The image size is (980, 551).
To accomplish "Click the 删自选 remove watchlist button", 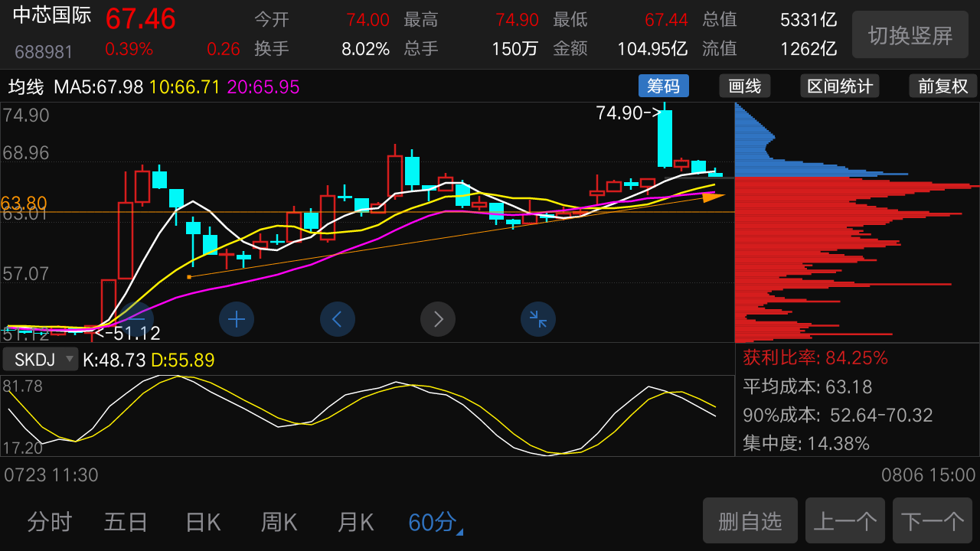I will (x=750, y=520).
